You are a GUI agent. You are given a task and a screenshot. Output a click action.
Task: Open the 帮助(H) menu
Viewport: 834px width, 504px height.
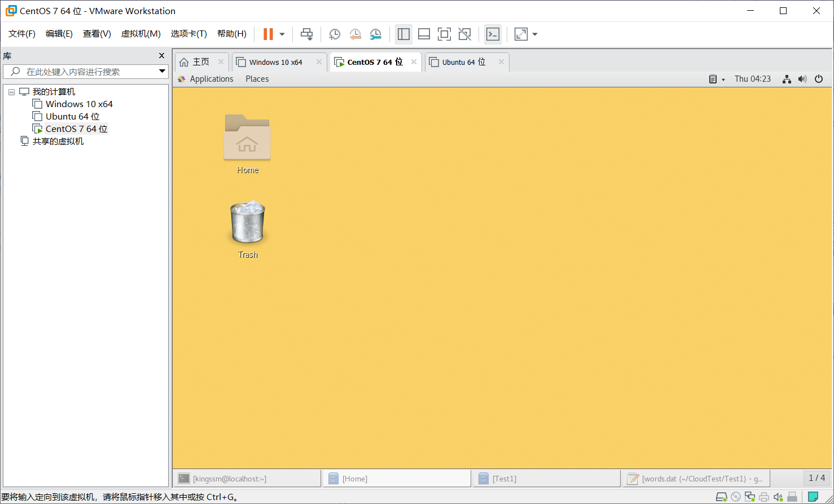pyautogui.click(x=232, y=34)
